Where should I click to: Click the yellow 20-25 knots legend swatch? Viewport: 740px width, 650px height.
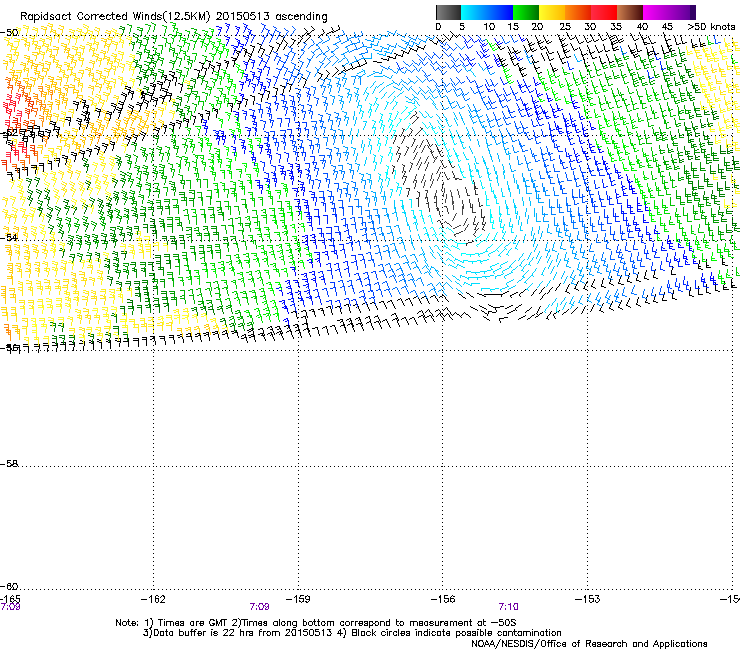[552, 12]
